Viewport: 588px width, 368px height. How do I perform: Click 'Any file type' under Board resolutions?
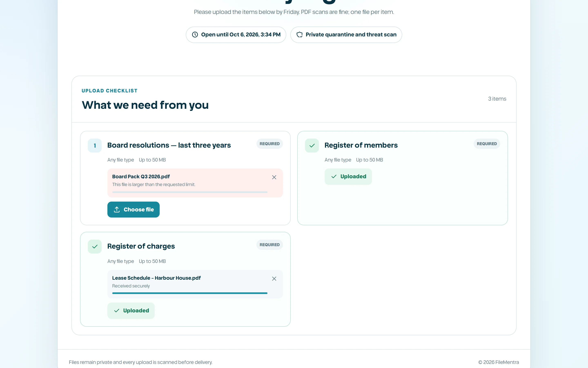(x=121, y=160)
